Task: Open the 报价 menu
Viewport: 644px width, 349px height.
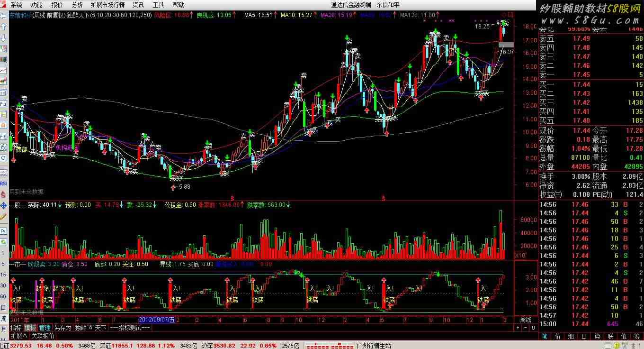Action: [57, 5]
